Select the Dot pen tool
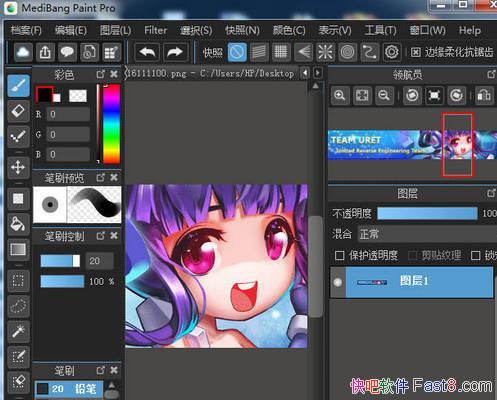The height and width of the screenshot is (400, 497). point(18,136)
